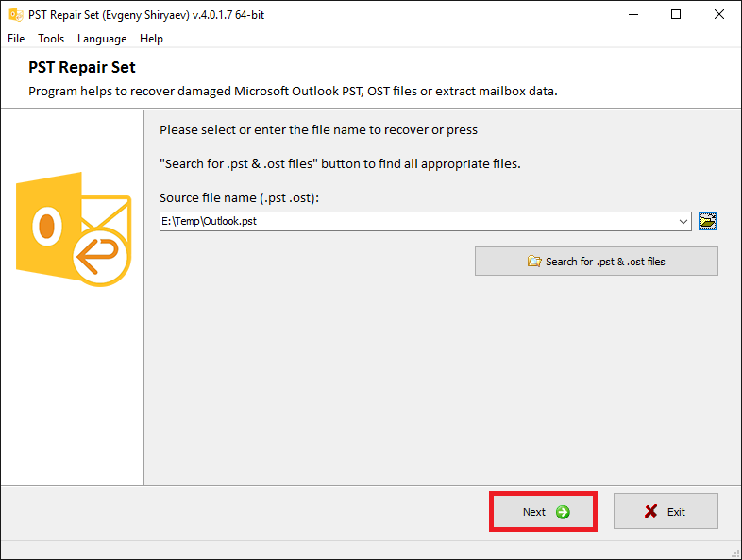Click the green arrow icon on Next
This screenshot has height=560, width=742.
click(563, 512)
